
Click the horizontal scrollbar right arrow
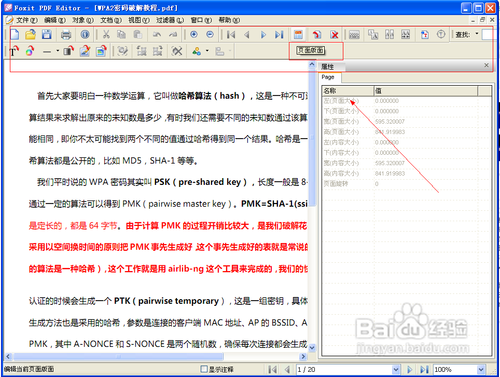coord(303,357)
